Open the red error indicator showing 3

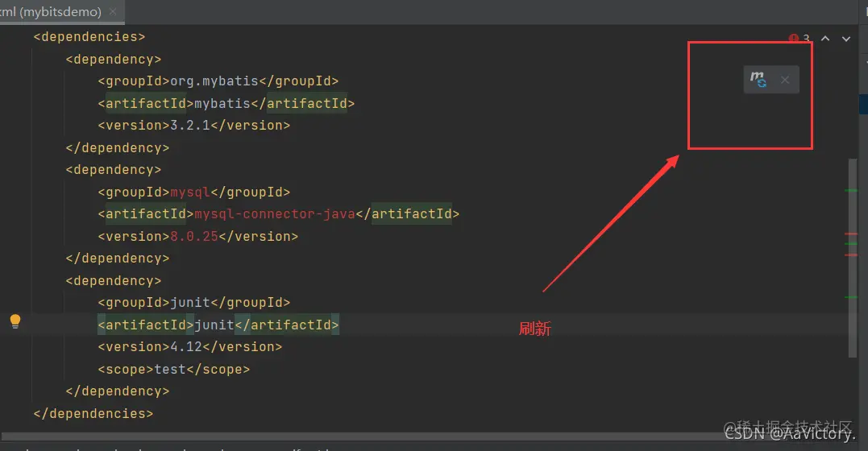799,38
